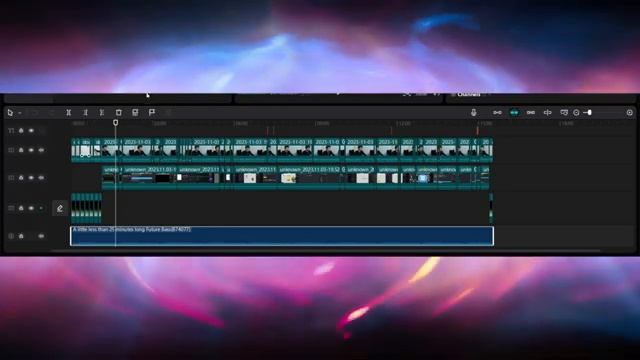Click the text track type icon
This screenshot has height=360, width=640.
point(11,131)
